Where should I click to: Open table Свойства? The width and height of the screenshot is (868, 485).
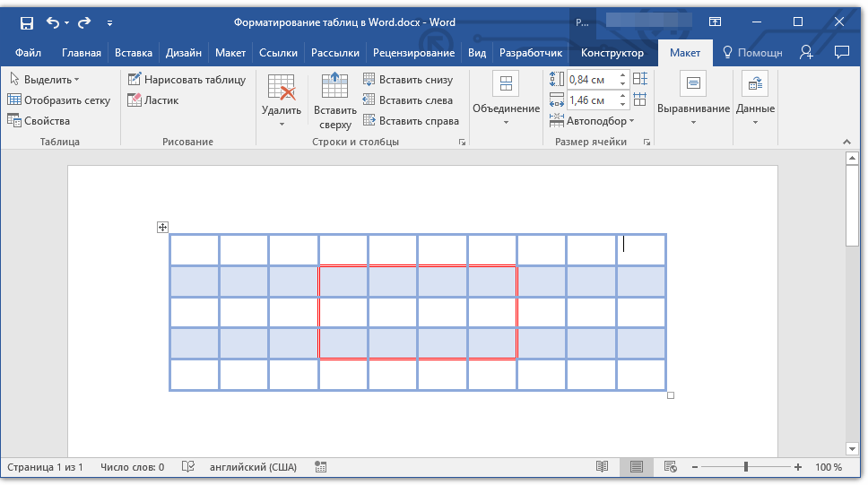click(39, 121)
